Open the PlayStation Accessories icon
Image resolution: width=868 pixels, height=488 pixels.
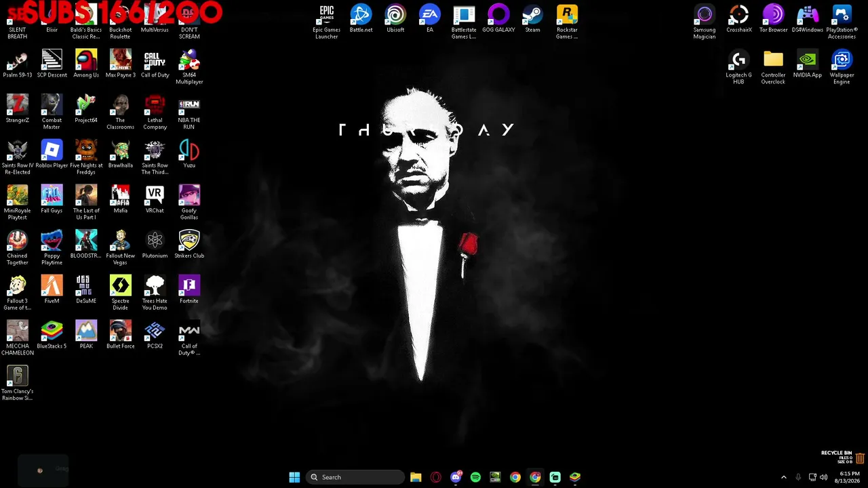click(x=842, y=22)
